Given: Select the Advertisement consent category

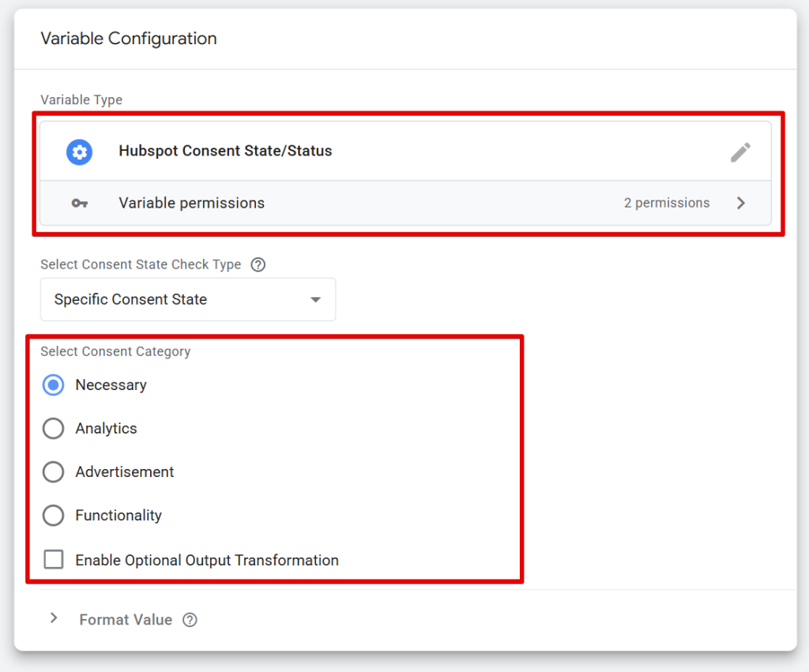Looking at the screenshot, I should coord(53,472).
